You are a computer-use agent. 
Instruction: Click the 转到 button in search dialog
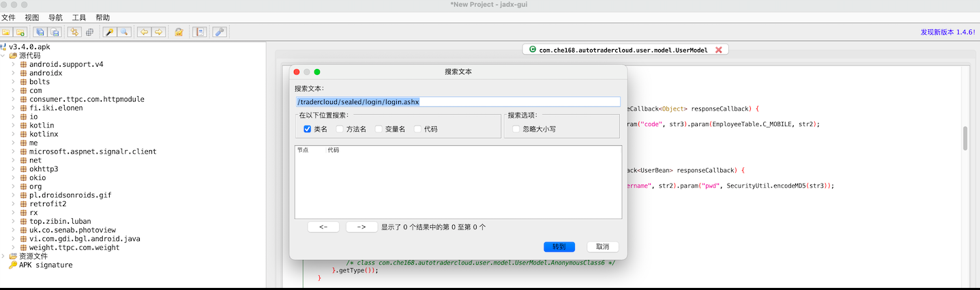point(559,246)
